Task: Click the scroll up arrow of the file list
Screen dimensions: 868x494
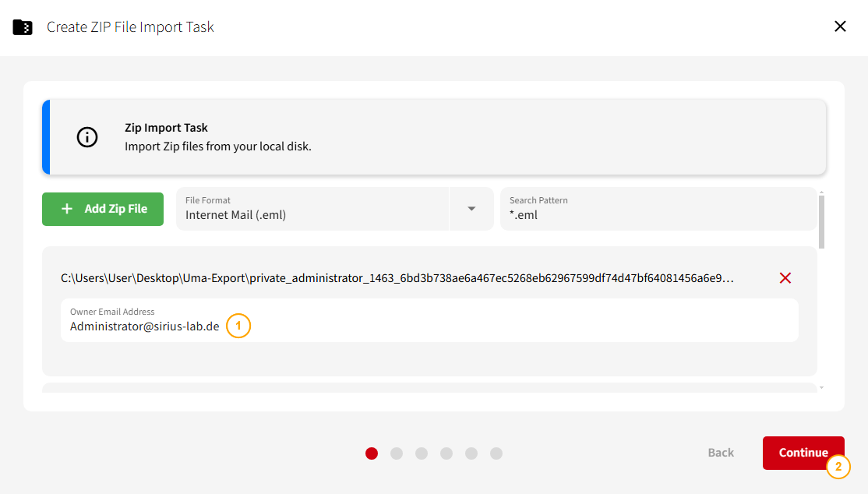Action: click(821, 192)
